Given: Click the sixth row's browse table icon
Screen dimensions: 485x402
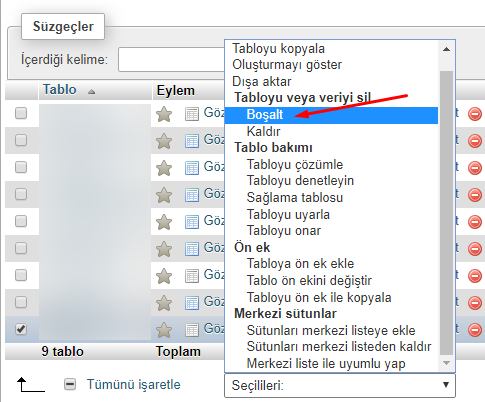Looking at the screenshot, I should coord(192,249).
